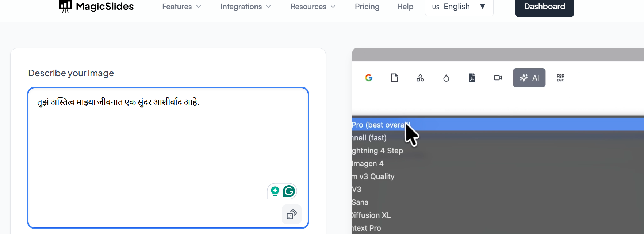
Task: Select the AI tab in toolbar
Action: pyautogui.click(x=529, y=78)
